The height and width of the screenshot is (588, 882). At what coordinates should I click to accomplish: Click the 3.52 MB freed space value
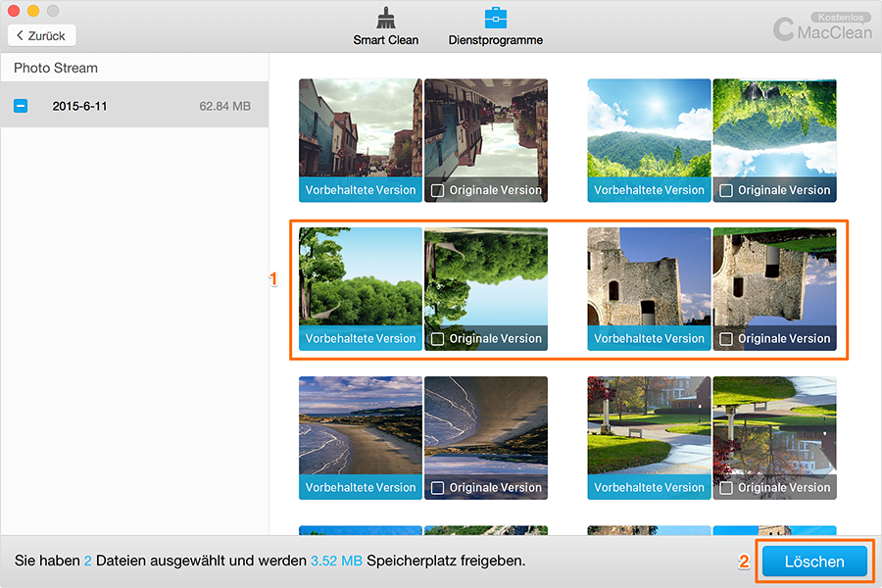coord(336,561)
